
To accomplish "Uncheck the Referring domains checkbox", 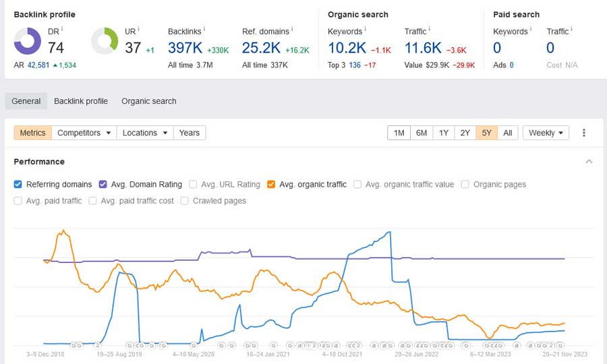I will coord(18,184).
